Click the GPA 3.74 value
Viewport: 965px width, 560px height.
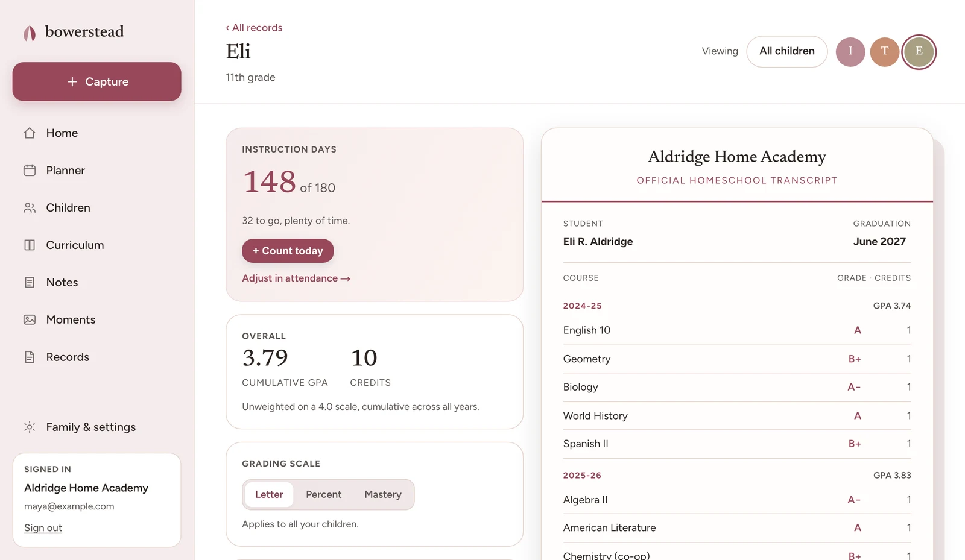(892, 306)
